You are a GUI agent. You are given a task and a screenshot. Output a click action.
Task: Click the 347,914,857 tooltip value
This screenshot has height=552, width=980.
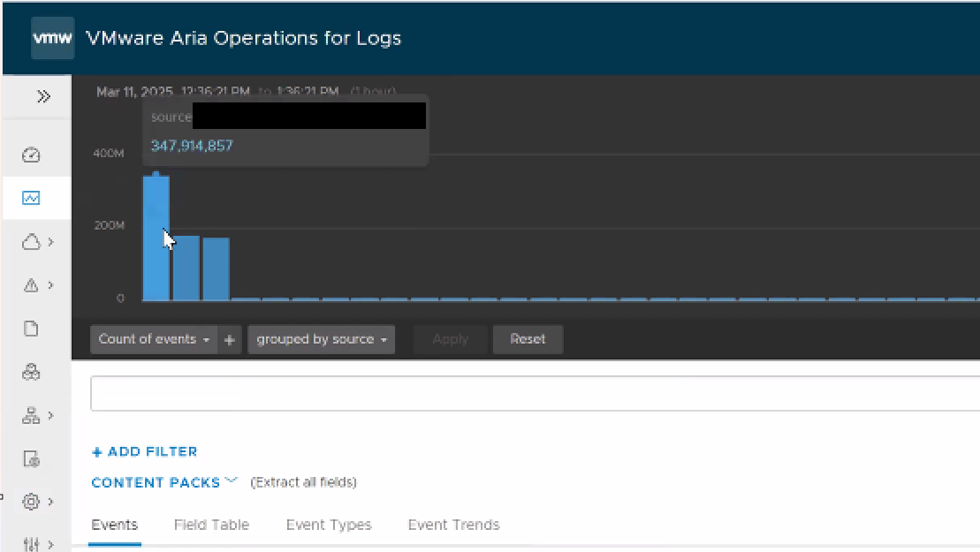(x=192, y=146)
